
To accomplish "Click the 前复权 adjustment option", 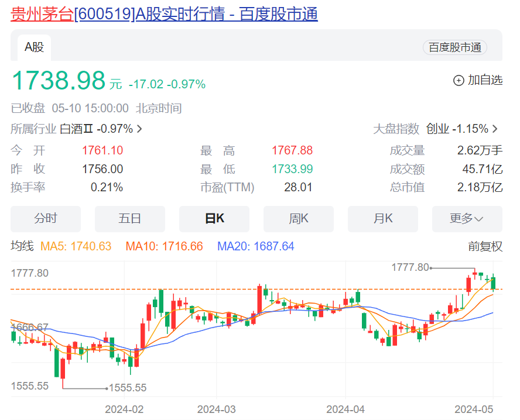I will coord(485,246).
